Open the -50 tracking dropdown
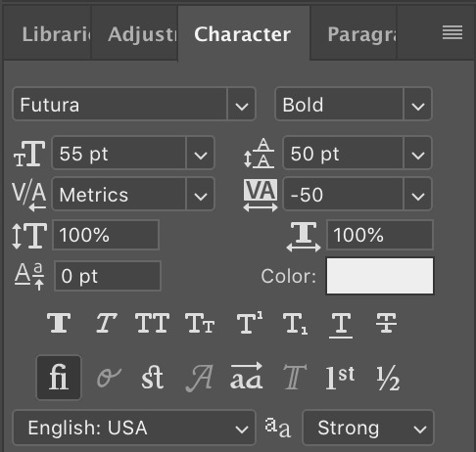This screenshot has height=452, width=476. click(x=418, y=195)
